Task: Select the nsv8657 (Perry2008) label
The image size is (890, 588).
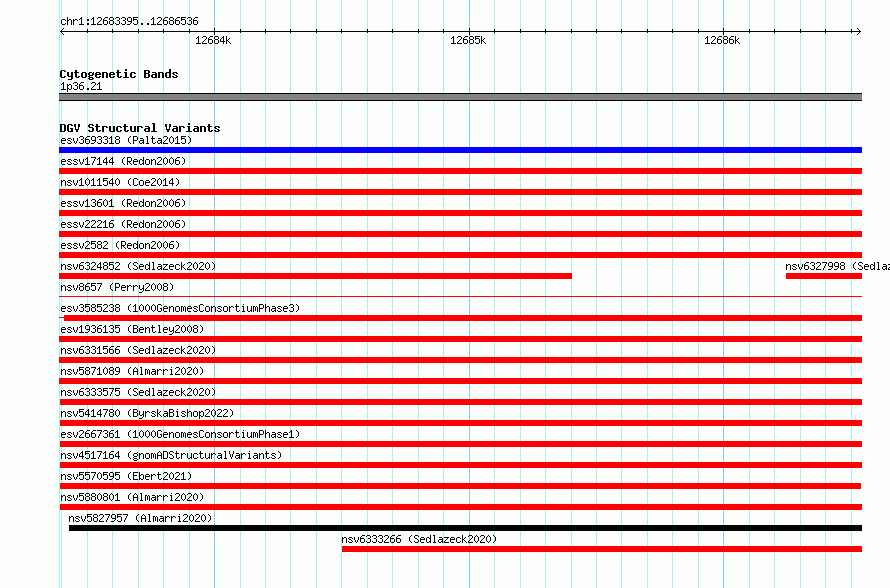Action: pos(117,287)
